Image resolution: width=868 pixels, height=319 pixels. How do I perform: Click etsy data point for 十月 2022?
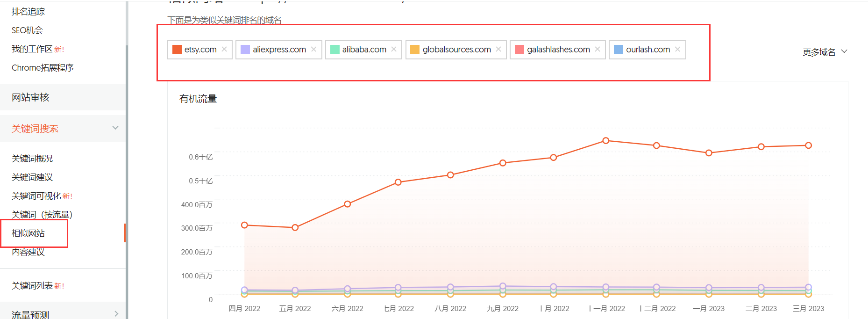pos(553,158)
